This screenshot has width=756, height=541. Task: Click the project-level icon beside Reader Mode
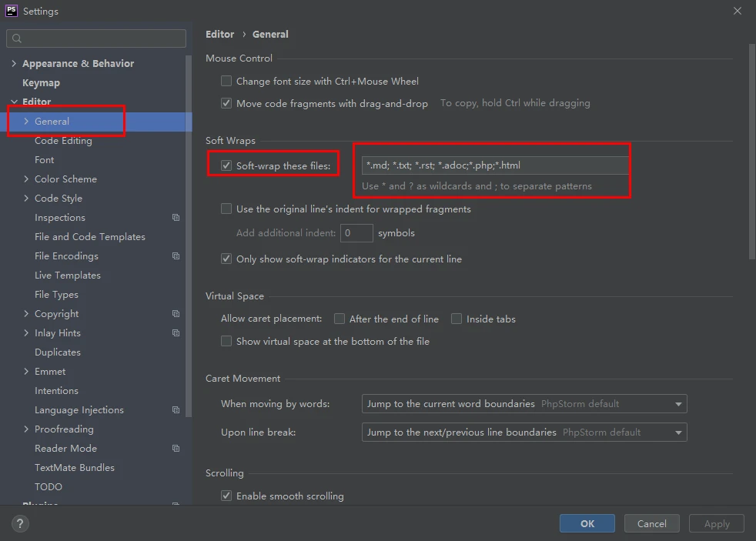tap(176, 449)
